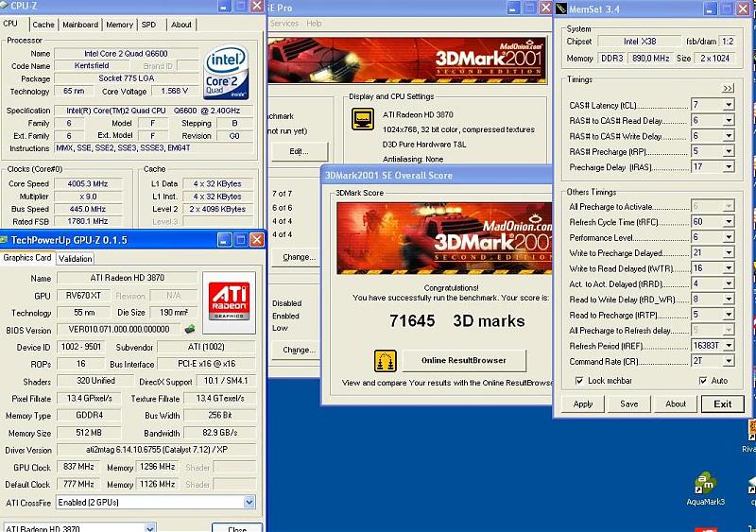
Task: Click the monitor icon in Display and CPU Settings
Action: coord(363,119)
